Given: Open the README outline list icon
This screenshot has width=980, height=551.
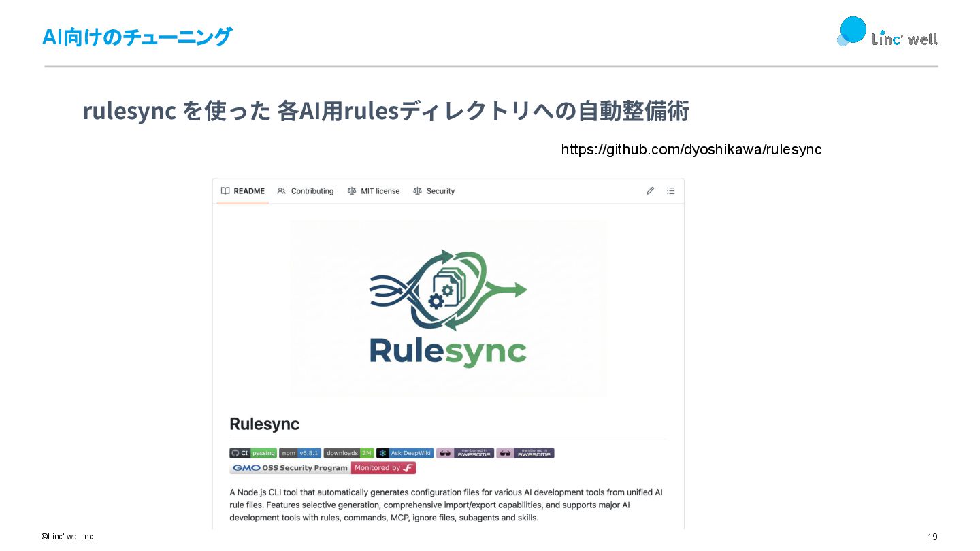Looking at the screenshot, I should click(670, 191).
